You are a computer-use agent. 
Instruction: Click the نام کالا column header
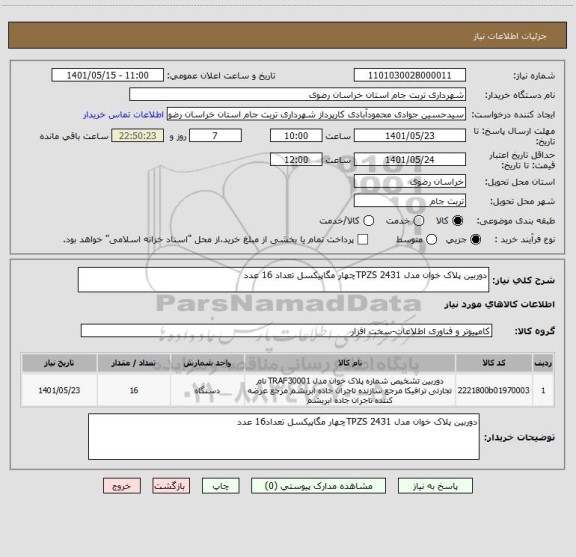(x=350, y=363)
